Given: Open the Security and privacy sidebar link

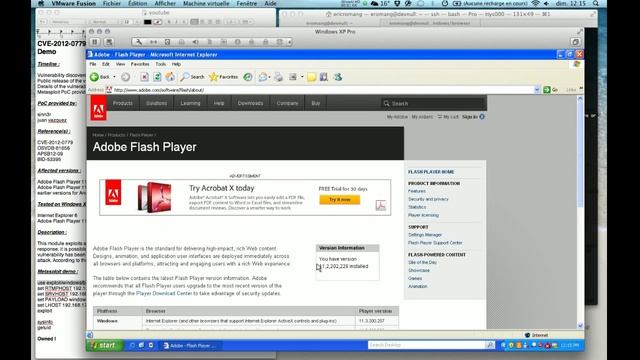Looking at the screenshot, I should click(x=428, y=199).
